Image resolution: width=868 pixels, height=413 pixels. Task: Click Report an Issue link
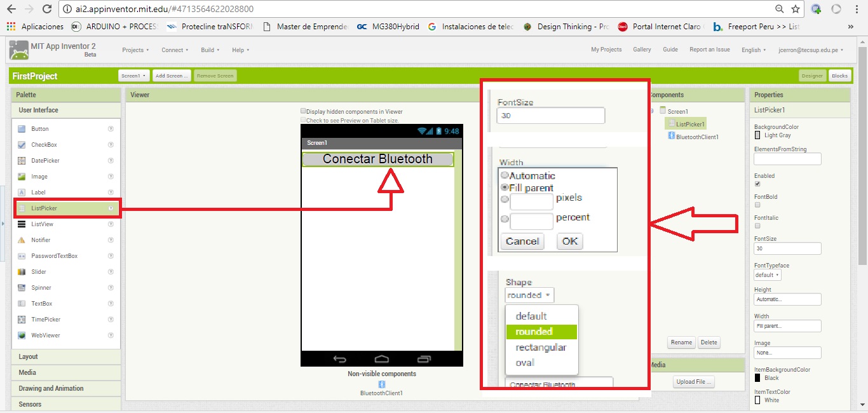tap(710, 50)
